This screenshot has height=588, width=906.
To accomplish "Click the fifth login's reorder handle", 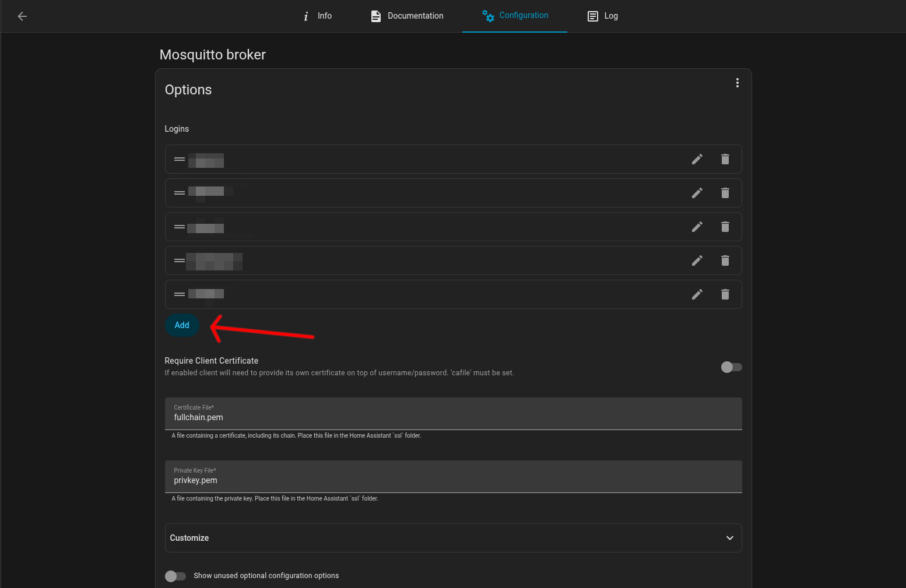I will pyautogui.click(x=180, y=294).
